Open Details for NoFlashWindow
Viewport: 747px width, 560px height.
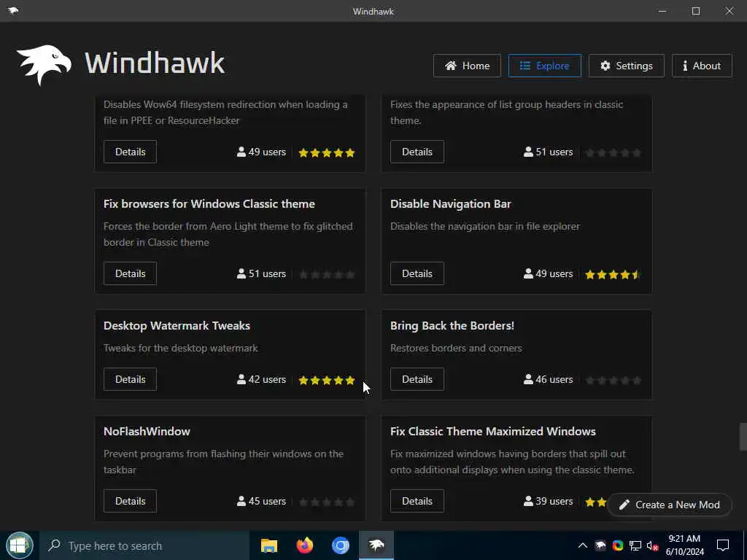[130, 502]
